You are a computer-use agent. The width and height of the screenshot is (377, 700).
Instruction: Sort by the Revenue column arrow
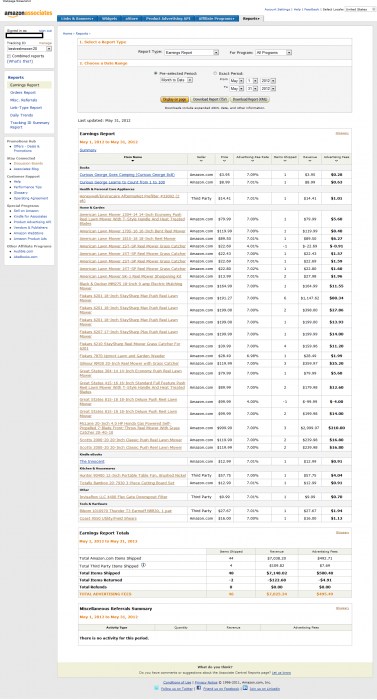coord(310,161)
